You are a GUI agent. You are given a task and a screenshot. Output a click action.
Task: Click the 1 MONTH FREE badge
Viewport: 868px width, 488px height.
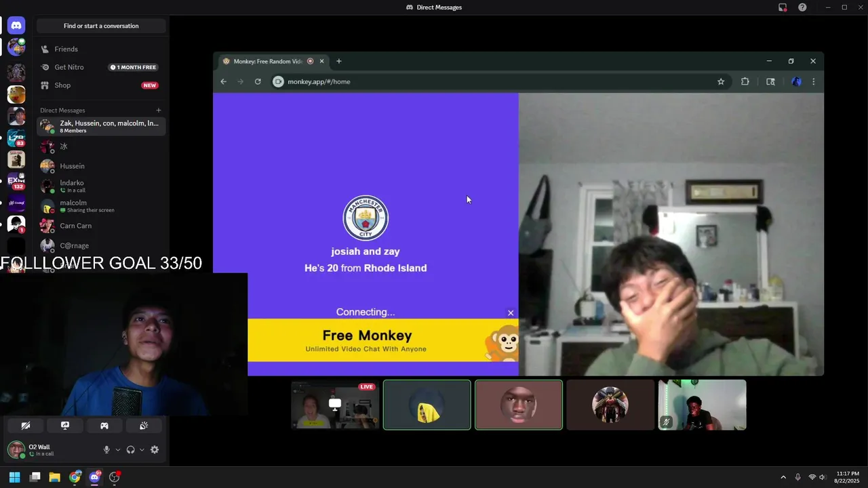133,67
